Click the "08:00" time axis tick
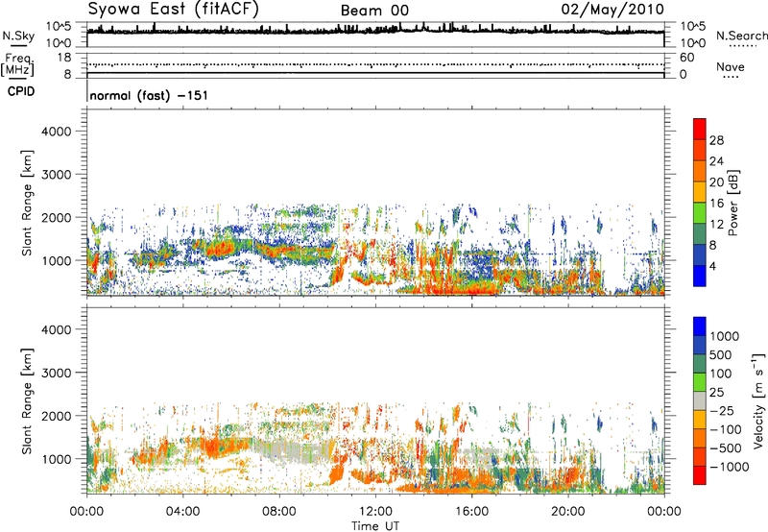Screen dimensions: 768x532 [279, 511]
